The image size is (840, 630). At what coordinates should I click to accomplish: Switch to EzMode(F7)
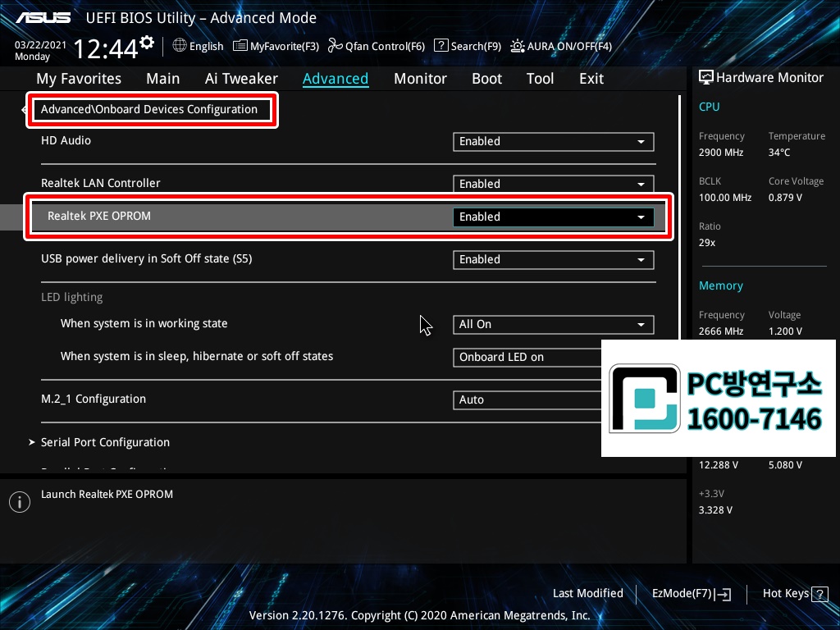click(691, 594)
